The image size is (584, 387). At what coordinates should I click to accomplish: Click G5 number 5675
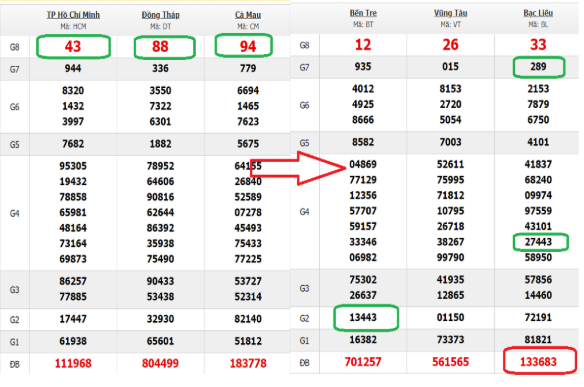[248, 144]
